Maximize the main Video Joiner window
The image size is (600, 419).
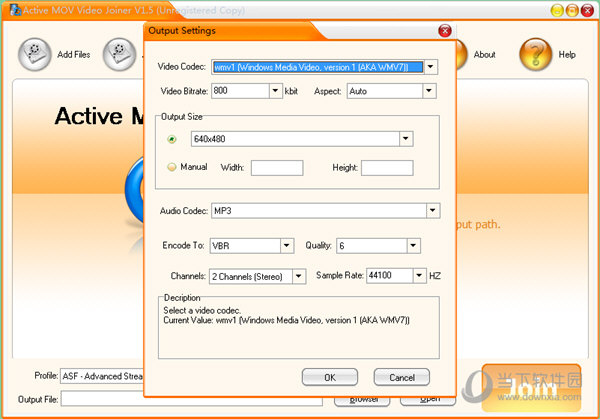tap(572, 10)
